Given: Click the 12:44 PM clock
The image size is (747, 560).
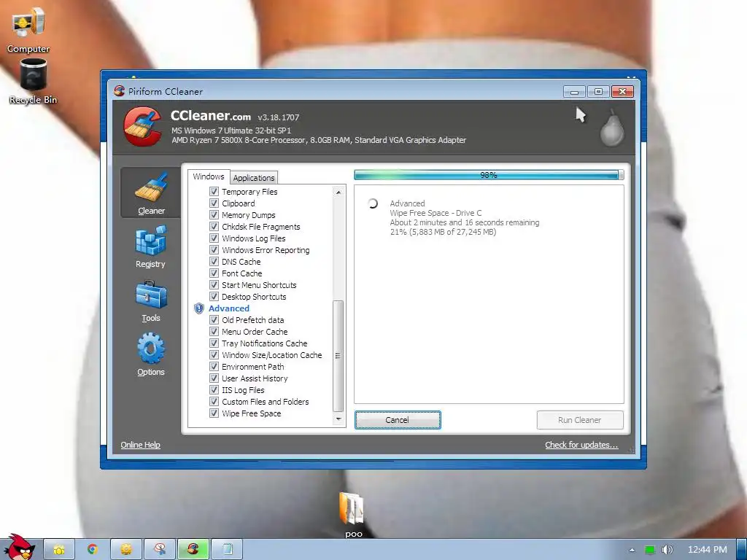Looking at the screenshot, I should pos(708,550).
